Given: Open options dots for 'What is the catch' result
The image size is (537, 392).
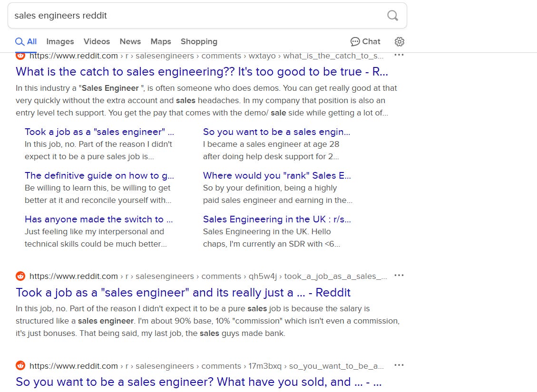Looking at the screenshot, I should pos(399,55).
